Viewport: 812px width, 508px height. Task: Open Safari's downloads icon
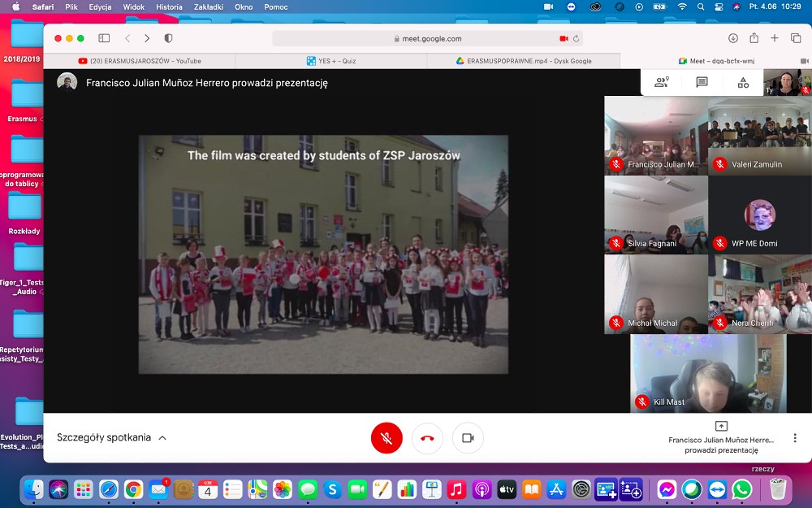click(732, 38)
